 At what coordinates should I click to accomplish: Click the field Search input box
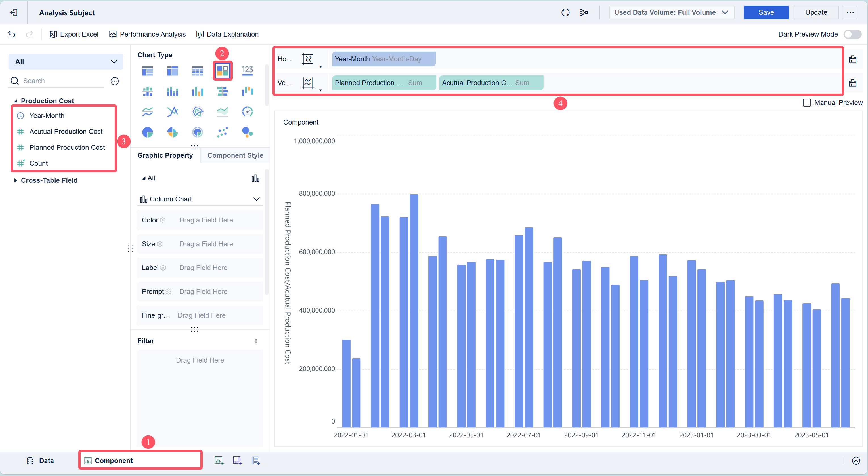(62, 81)
